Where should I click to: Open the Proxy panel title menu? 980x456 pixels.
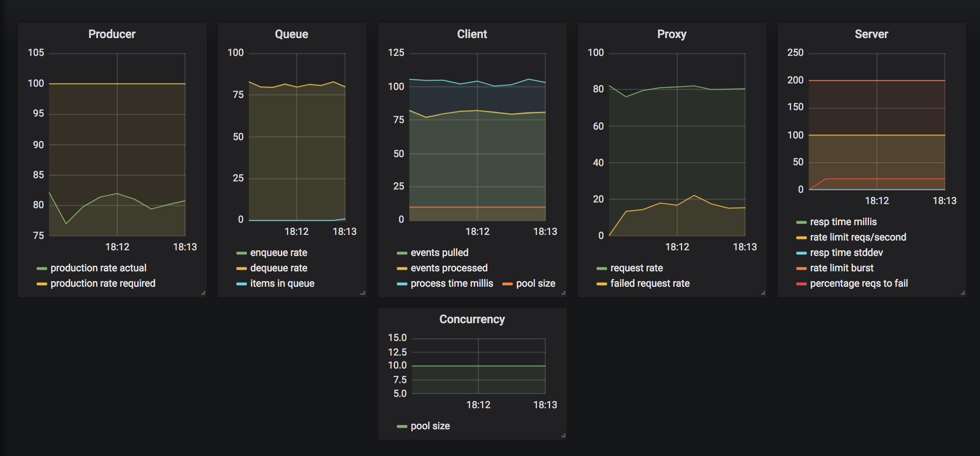672,34
